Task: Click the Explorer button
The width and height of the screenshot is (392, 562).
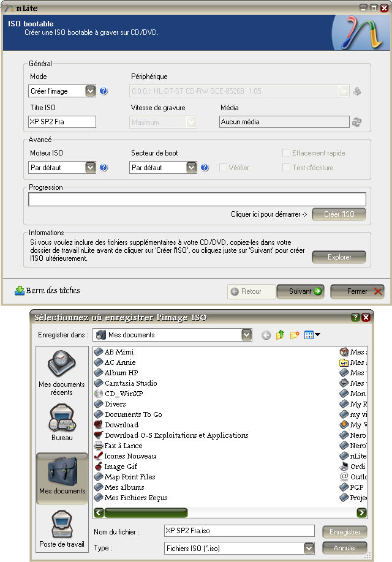Action: (339, 257)
